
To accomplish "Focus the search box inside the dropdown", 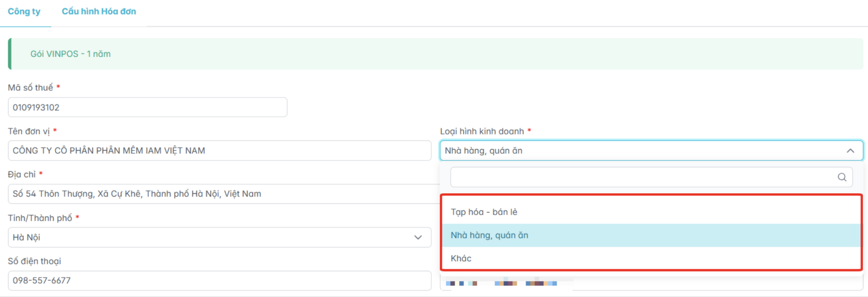I will click(x=642, y=177).
